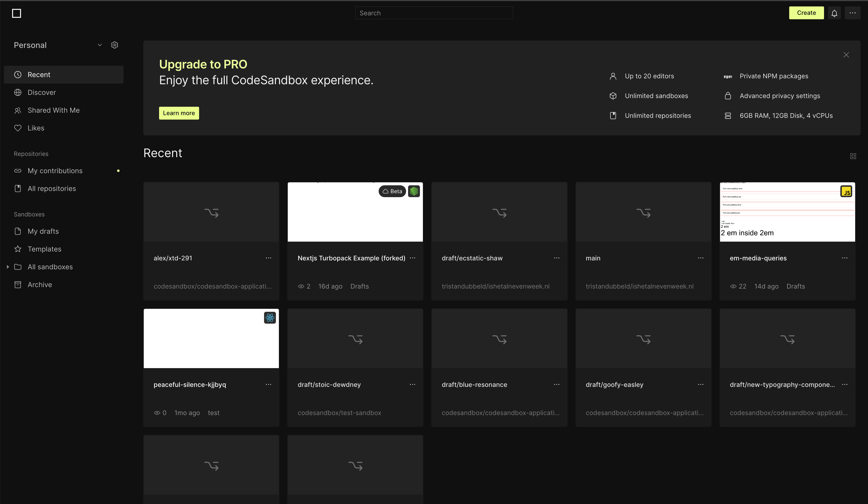Click branch icon on draft/stoic-dewdney thumbnail
868x504 pixels.
355,339
